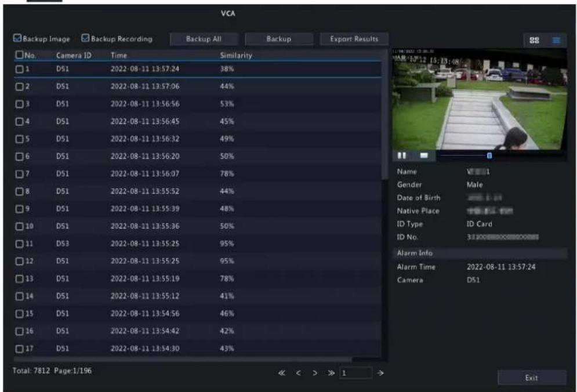The image size is (577, 392).
Task: Go to first page of results
Action: [282, 373]
